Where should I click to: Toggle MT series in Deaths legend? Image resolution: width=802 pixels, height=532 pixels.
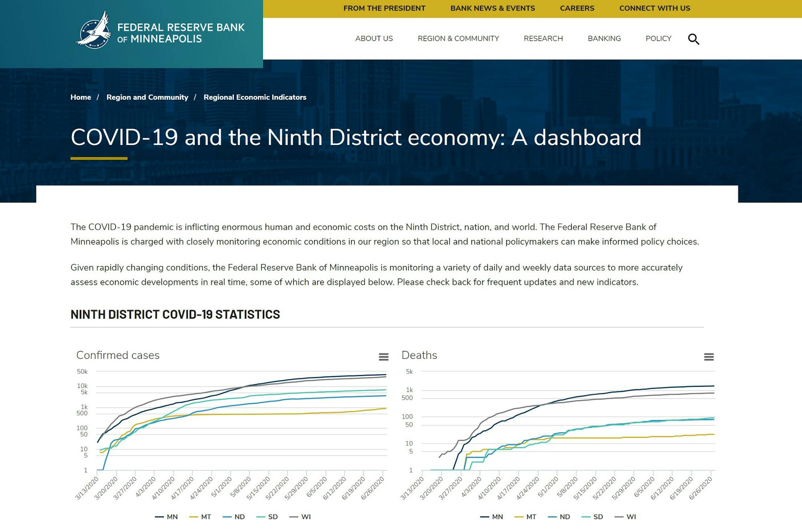(x=525, y=517)
